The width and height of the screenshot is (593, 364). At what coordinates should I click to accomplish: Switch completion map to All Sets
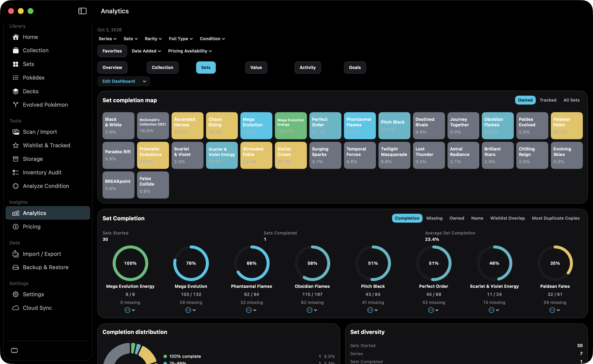(571, 100)
